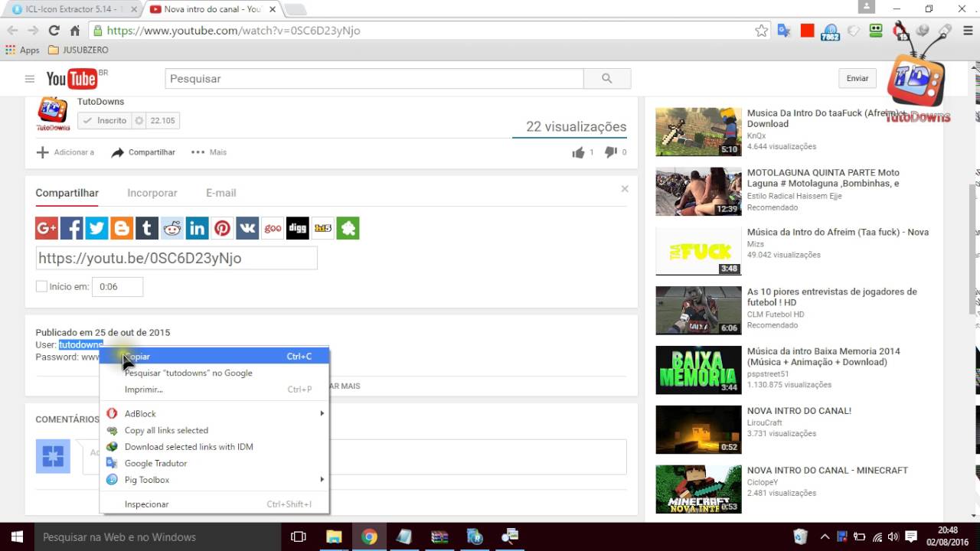The image size is (980, 551).
Task: Dislike the video with thumbs down
Action: click(610, 152)
